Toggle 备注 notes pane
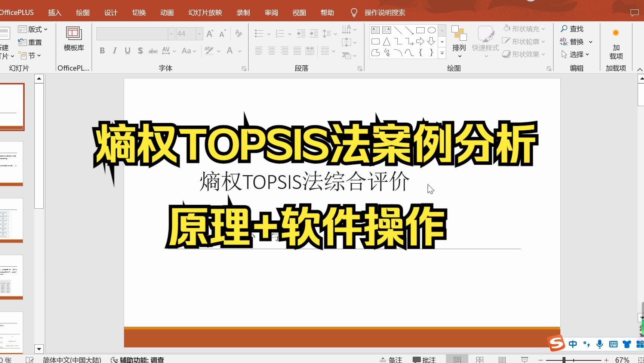 391,360
